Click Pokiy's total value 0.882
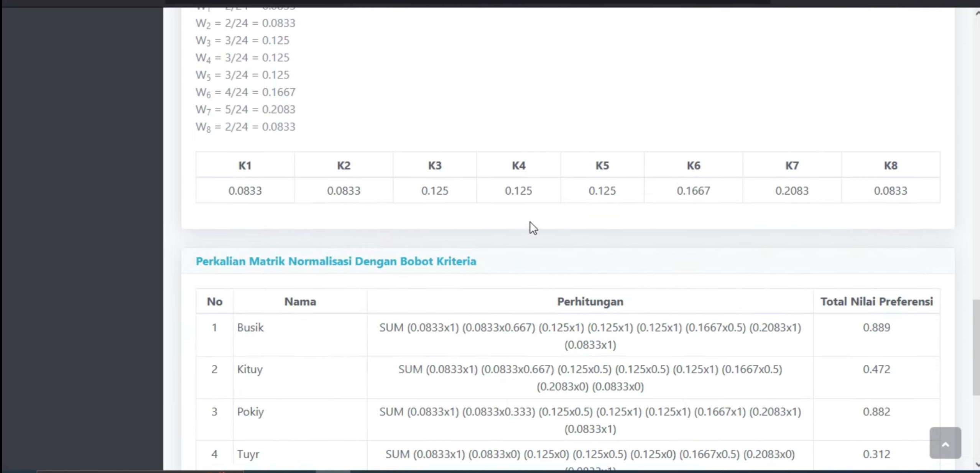The image size is (980, 473). point(876,411)
